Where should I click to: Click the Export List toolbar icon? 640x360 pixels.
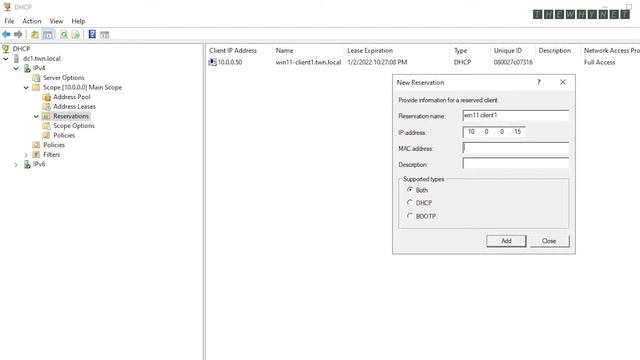coord(76,35)
